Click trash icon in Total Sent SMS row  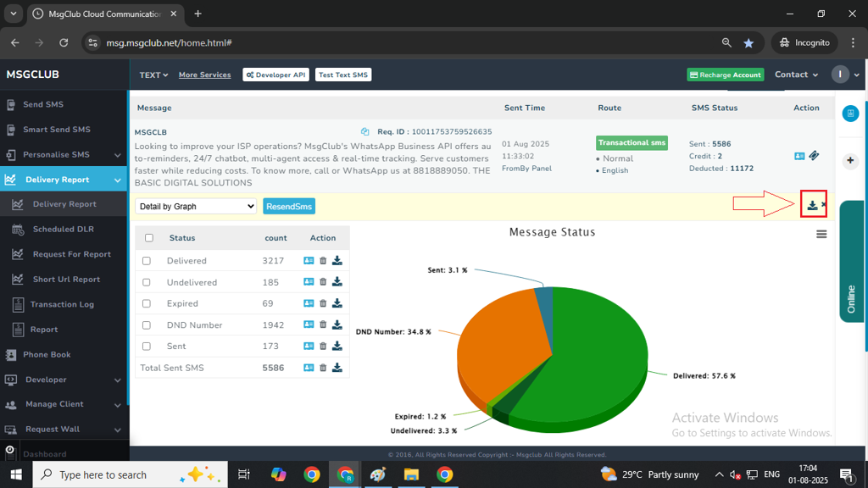pyautogui.click(x=323, y=368)
